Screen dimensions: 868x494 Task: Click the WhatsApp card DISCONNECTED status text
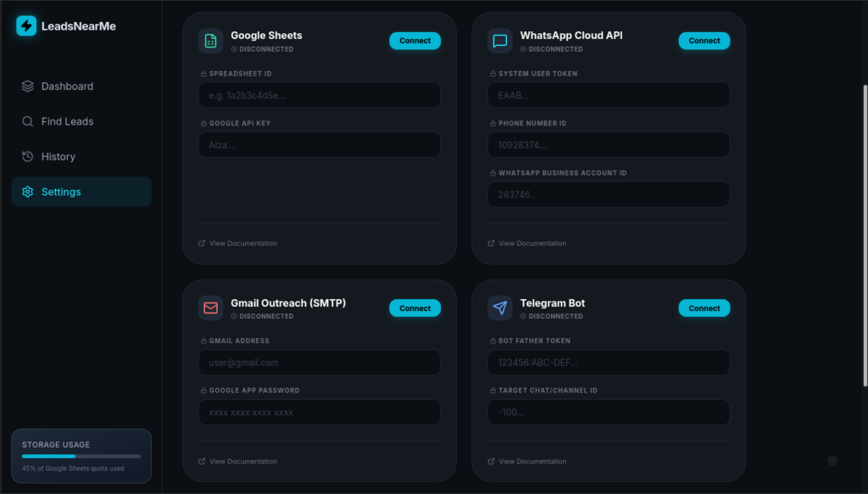tap(556, 49)
